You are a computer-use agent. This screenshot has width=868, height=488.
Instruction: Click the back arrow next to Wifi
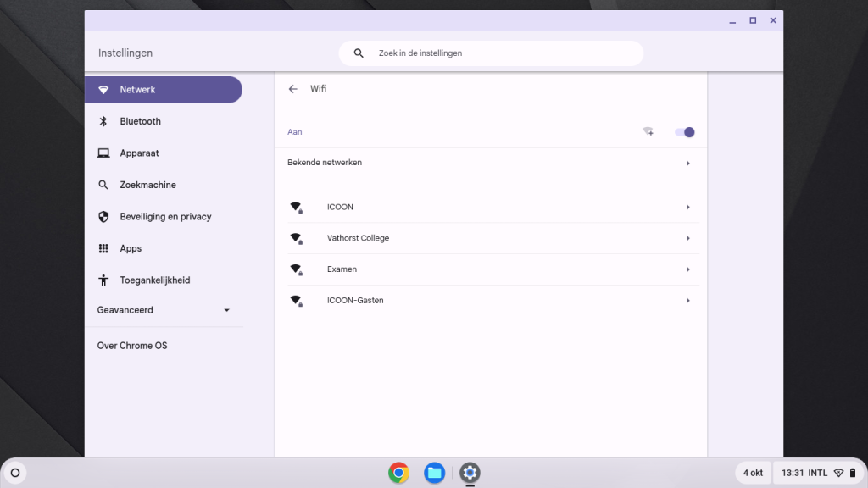click(293, 89)
